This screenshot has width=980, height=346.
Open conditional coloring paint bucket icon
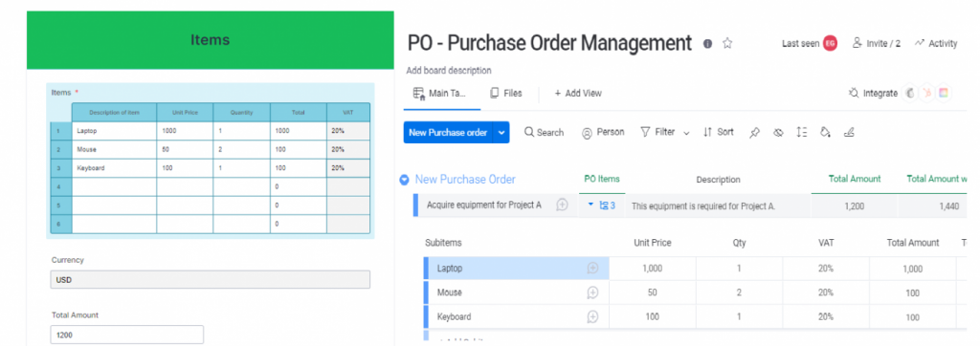825,133
